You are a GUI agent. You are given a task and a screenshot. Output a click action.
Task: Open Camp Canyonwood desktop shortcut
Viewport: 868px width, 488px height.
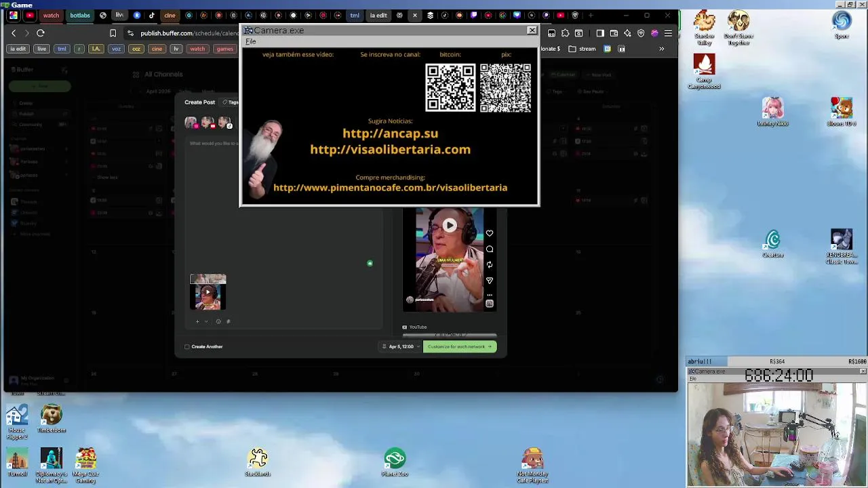[704, 71]
